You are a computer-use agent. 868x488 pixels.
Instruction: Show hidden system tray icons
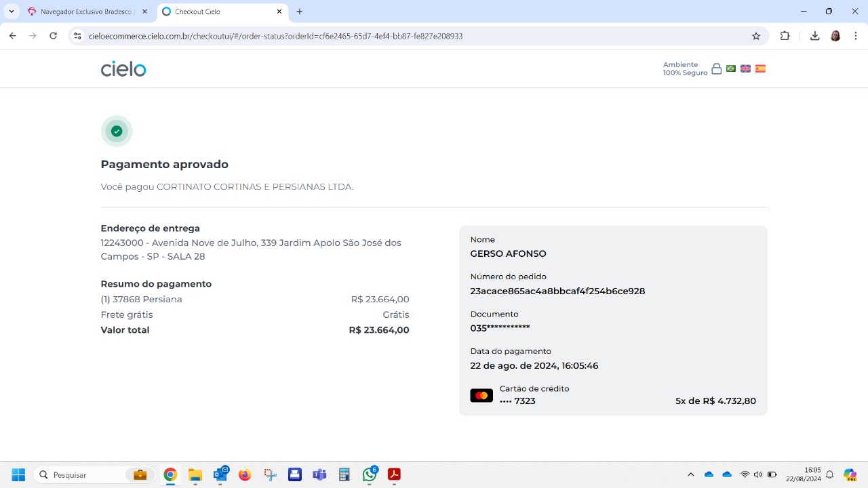(x=691, y=475)
